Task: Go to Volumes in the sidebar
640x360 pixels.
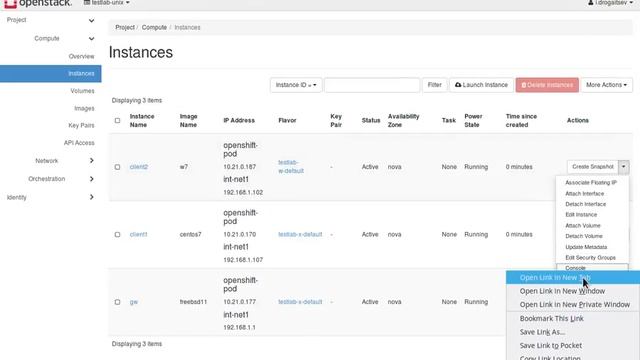Action: point(82,91)
